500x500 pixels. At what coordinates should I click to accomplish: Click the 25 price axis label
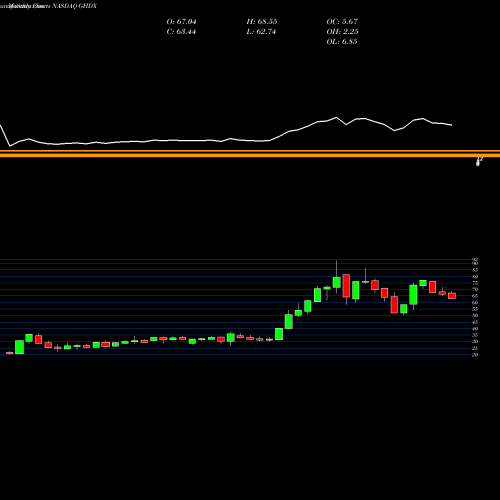click(x=475, y=348)
